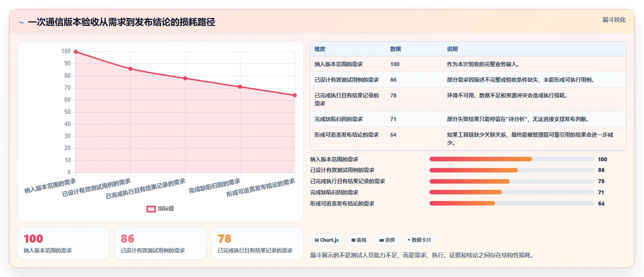Click the progress list value 64
644x277 pixels.
point(601,204)
